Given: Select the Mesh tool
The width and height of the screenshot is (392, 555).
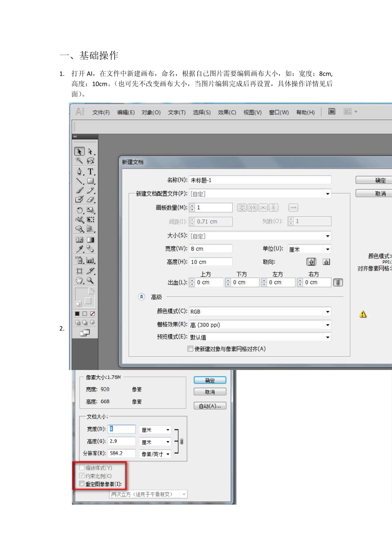Looking at the screenshot, I should 79,240.
